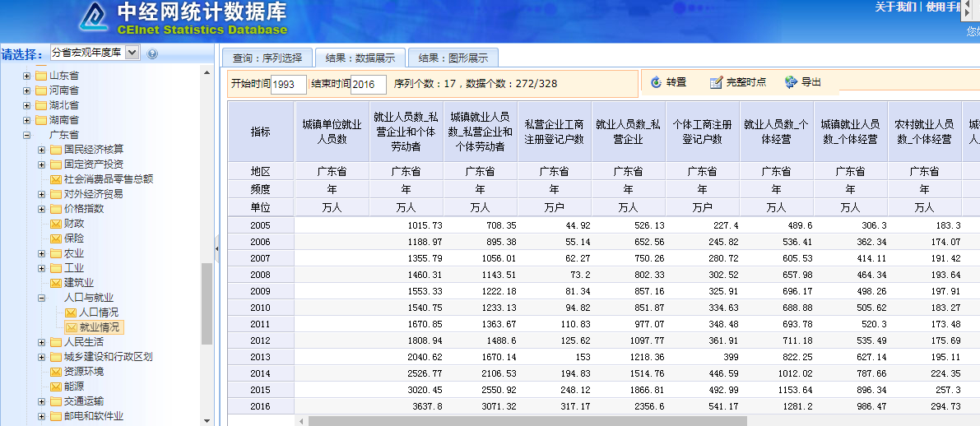Expand the 山东省 tree node

click(27, 76)
